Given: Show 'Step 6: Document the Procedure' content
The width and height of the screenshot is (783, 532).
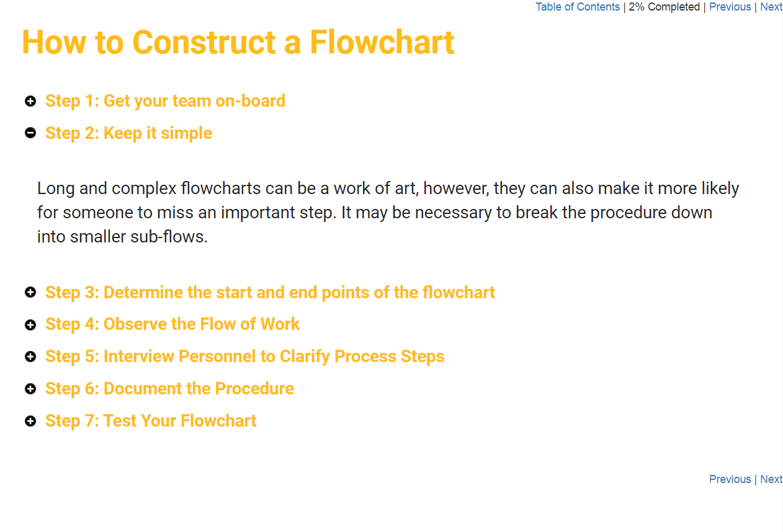Looking at the screenshot, I should (x=169, y=388).
